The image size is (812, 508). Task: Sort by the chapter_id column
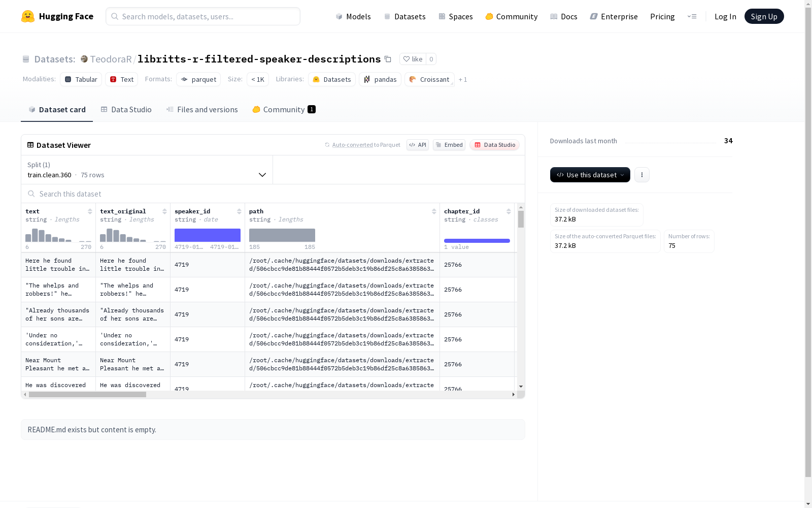tap(509, 211)
